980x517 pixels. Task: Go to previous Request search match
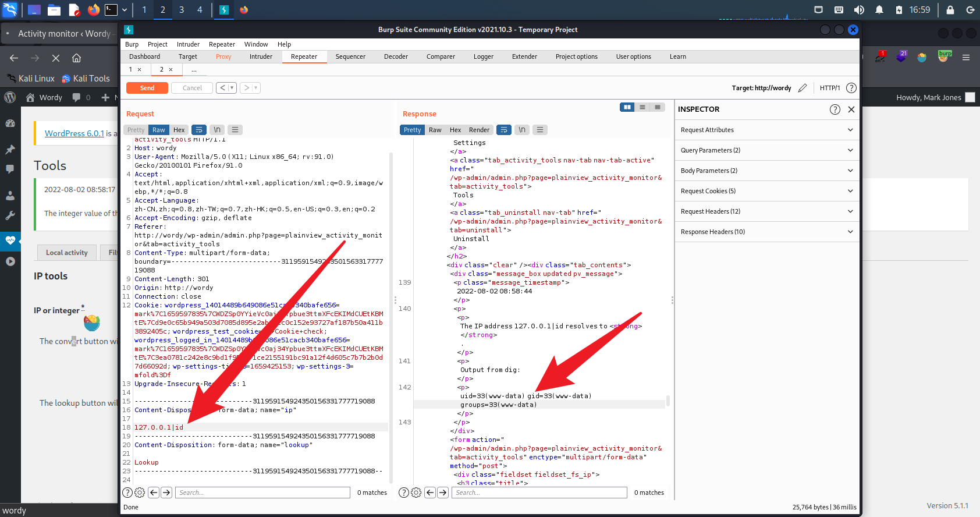tap(154, 493)
